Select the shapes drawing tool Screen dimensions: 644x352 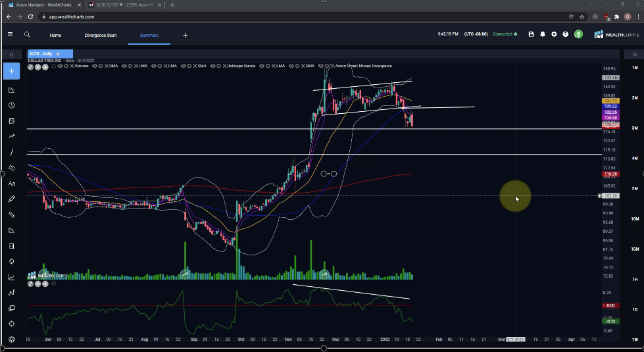tap(11, 168)
